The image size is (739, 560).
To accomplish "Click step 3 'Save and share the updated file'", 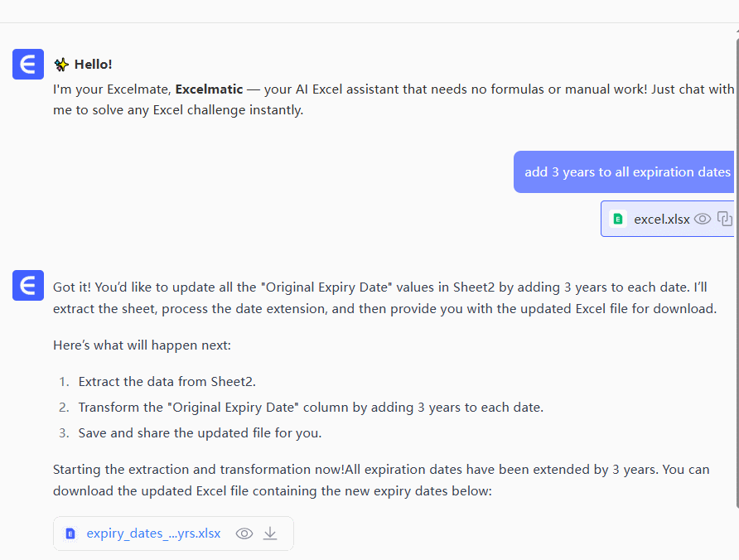I will coord(200,432).
